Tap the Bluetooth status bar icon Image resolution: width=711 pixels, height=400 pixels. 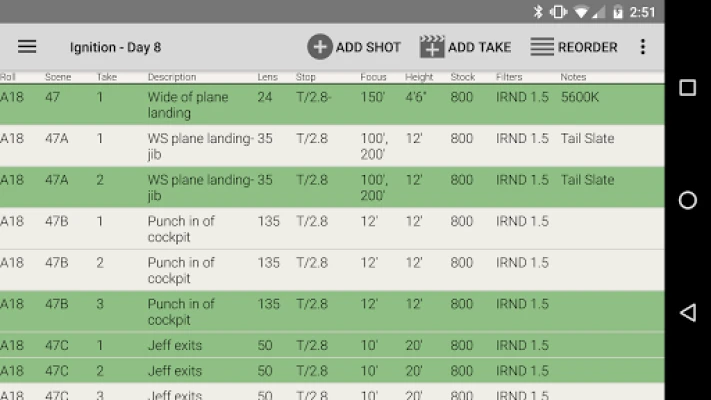(537, 12)
